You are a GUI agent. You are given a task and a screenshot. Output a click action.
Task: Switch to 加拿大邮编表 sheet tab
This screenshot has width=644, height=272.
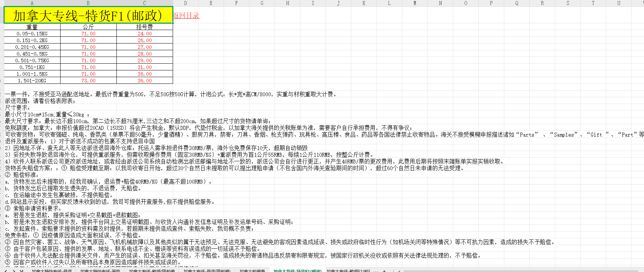(252, 271)
